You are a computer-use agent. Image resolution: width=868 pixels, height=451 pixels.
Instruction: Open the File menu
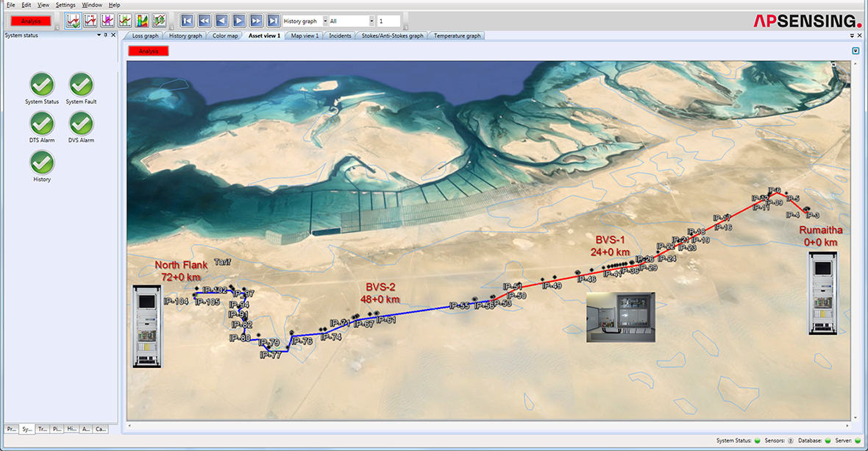point(10,5)
